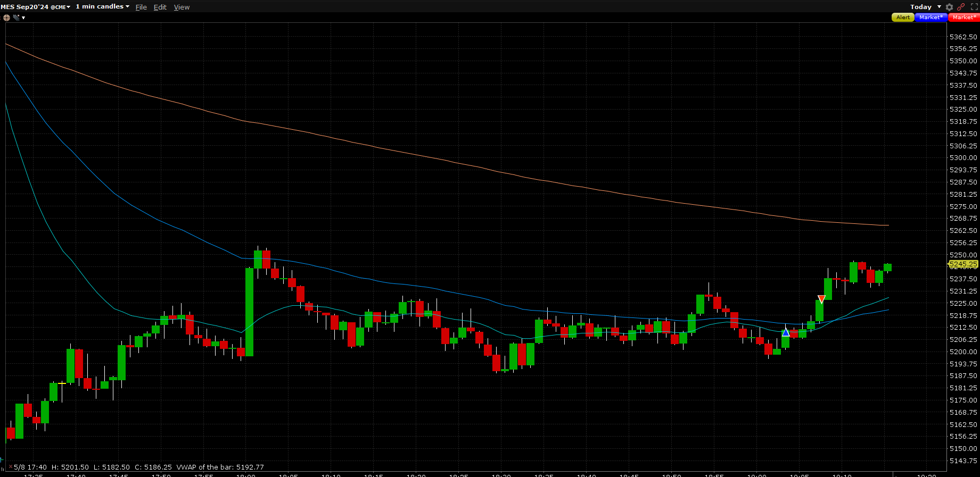The image size is (980, 477).
Task: Click the 5300.00 price axis label
Action: [963, 158]
